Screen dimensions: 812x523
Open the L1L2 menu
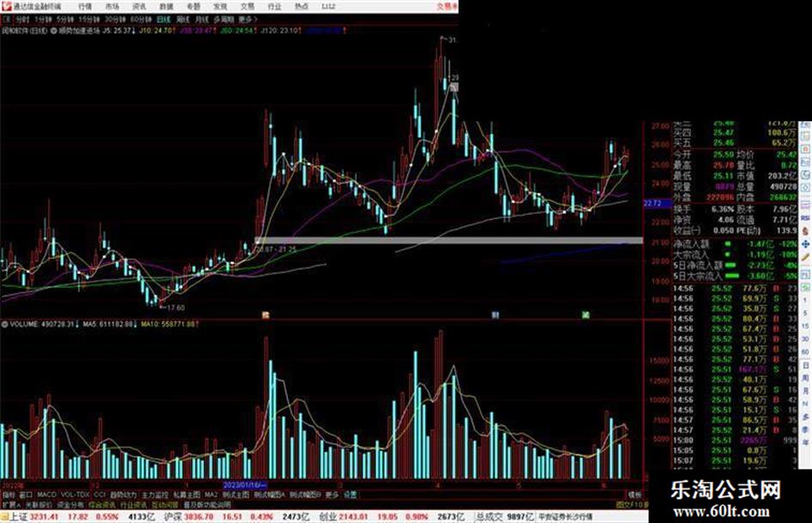click(328, 7)
